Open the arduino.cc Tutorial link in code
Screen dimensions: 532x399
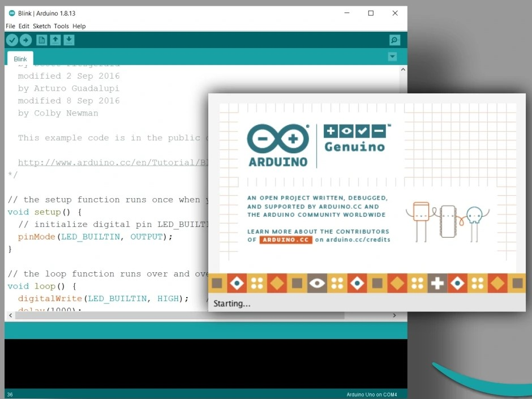click(x=113, y=162)
